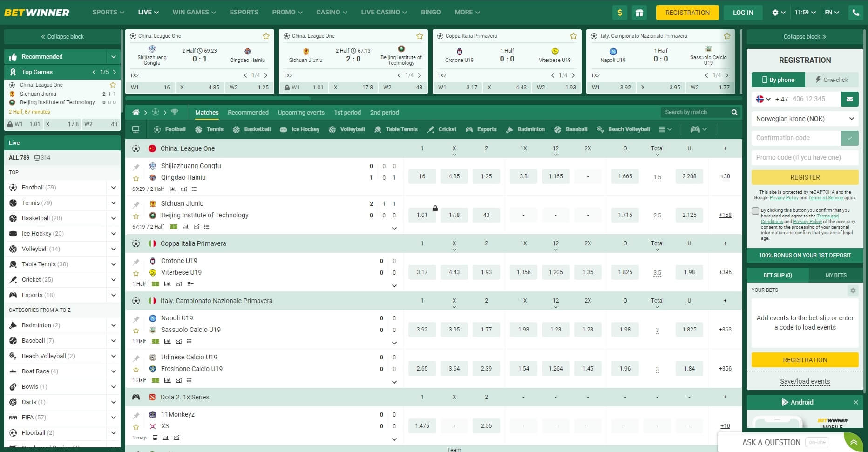The width and height of the screenshot is (868, 452).
Task: Click the phone contact icon top right
Action: coord(855,13)
